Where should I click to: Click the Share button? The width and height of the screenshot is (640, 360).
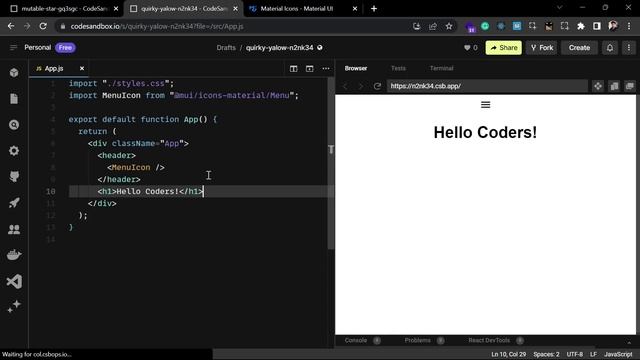point(504,48)
